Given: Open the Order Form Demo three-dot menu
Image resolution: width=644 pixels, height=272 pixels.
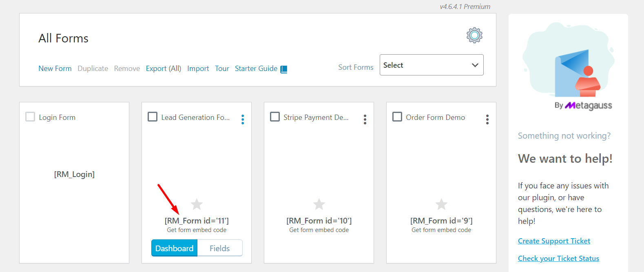Looking at the screenshot, I should tap(487, 119).
